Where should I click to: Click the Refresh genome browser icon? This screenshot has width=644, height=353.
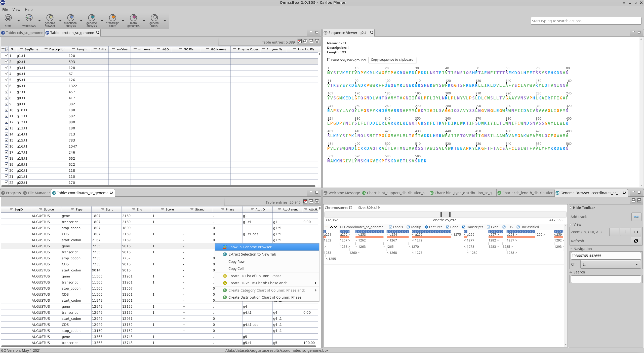(636, 241)
